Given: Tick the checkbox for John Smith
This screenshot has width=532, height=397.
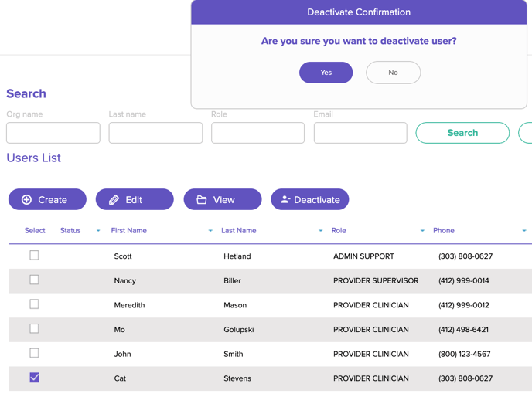Looking at the screenshot, I should (x=34, y=353).
